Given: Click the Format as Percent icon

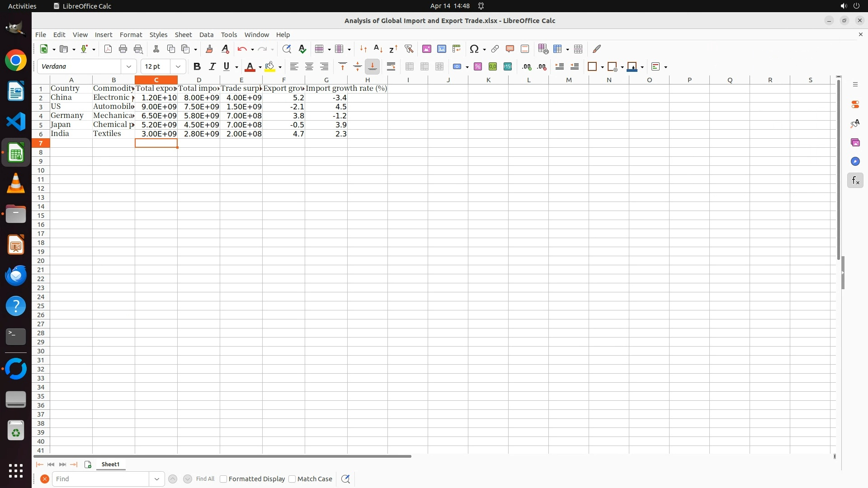Looking at the screenshot, I should pyautogui.click(x=478, y=66).
